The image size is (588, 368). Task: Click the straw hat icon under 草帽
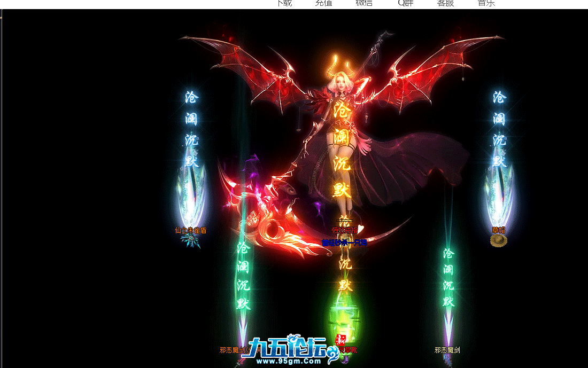pos(498,240)
